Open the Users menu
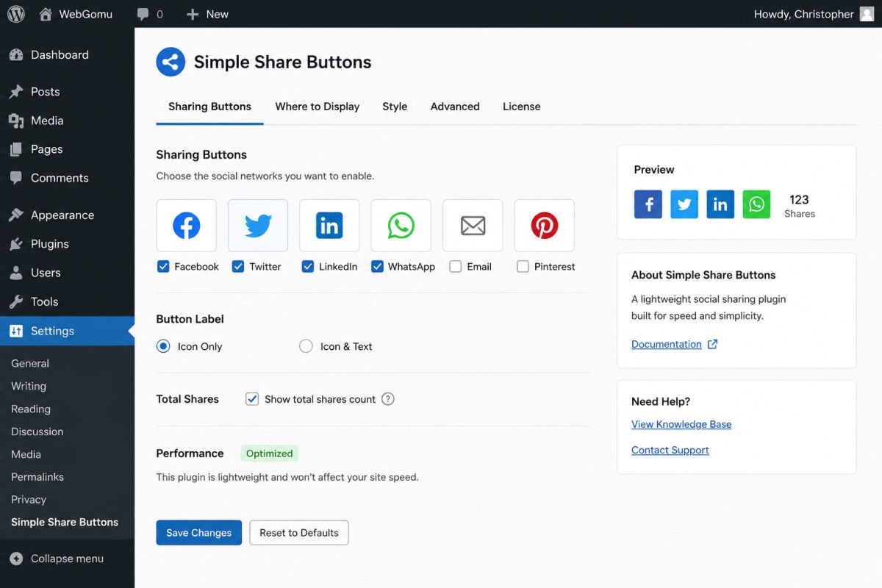 point(67,273)
